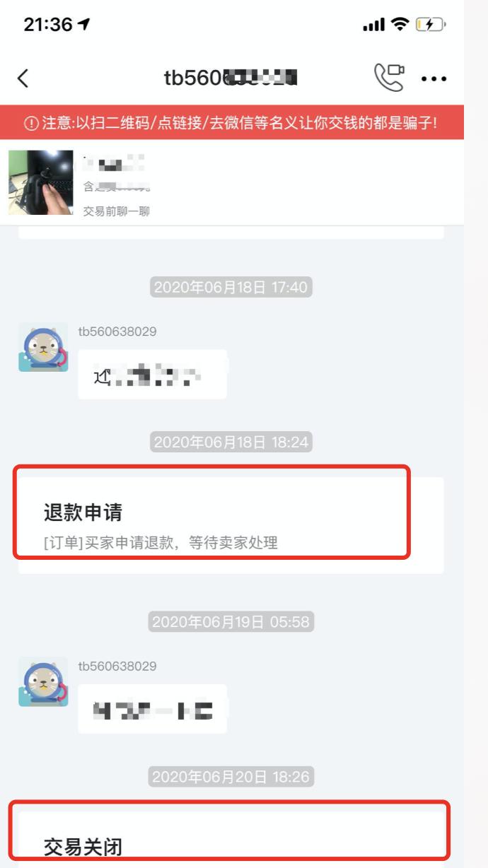Start a video call with the phone icon
Viewport: 488px width, 868px height.
tap(389, 78)
